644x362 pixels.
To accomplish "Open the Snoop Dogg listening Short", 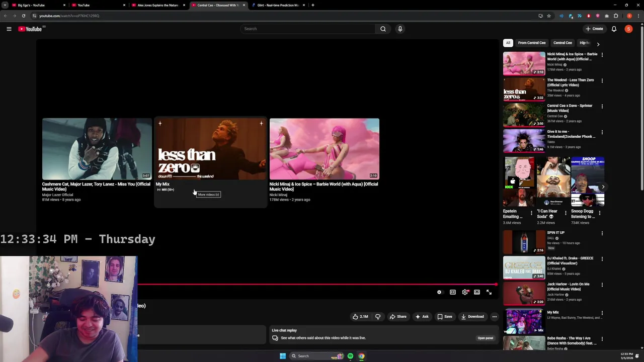I will 588,182.
